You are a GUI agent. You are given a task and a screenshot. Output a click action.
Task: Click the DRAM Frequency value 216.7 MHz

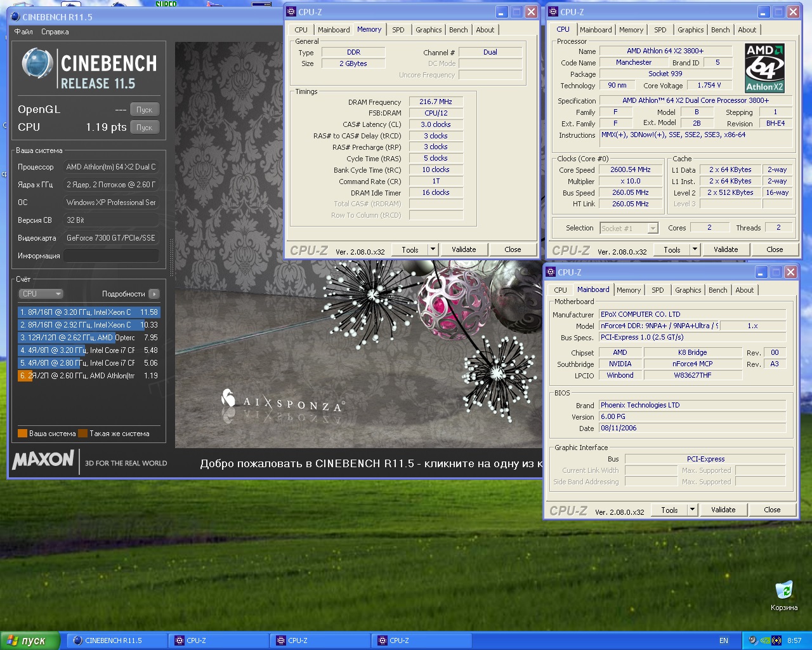tap(436, 102)
